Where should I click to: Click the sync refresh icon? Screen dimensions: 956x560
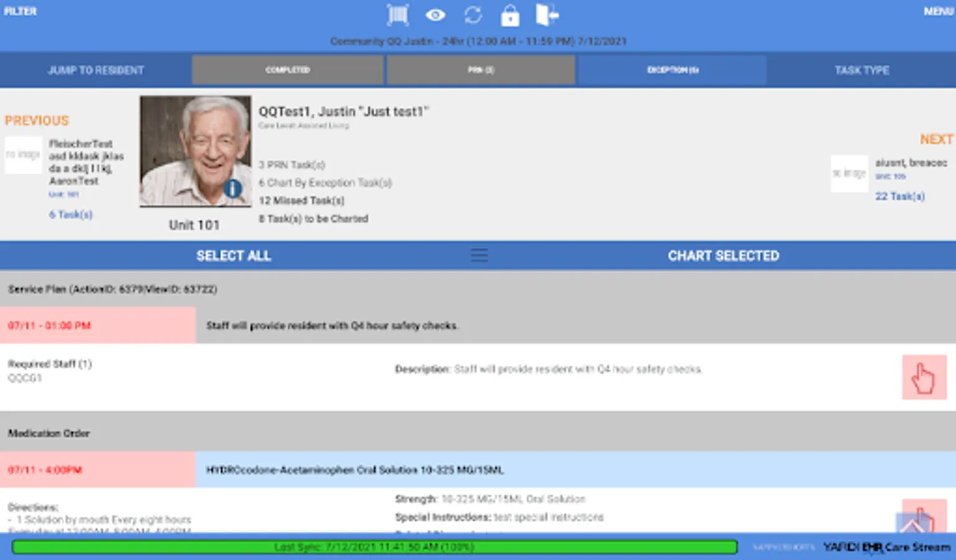tap(474, 15)
